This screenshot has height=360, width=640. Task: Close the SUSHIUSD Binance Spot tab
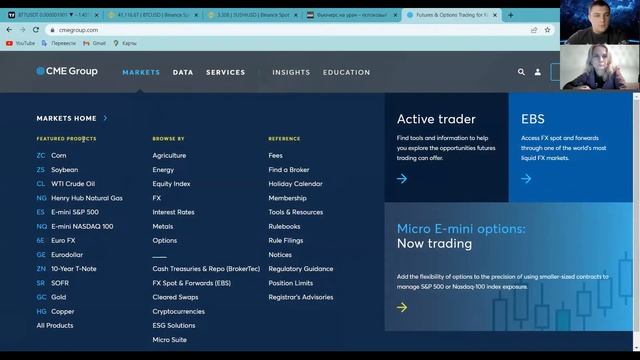pos(296,15)
